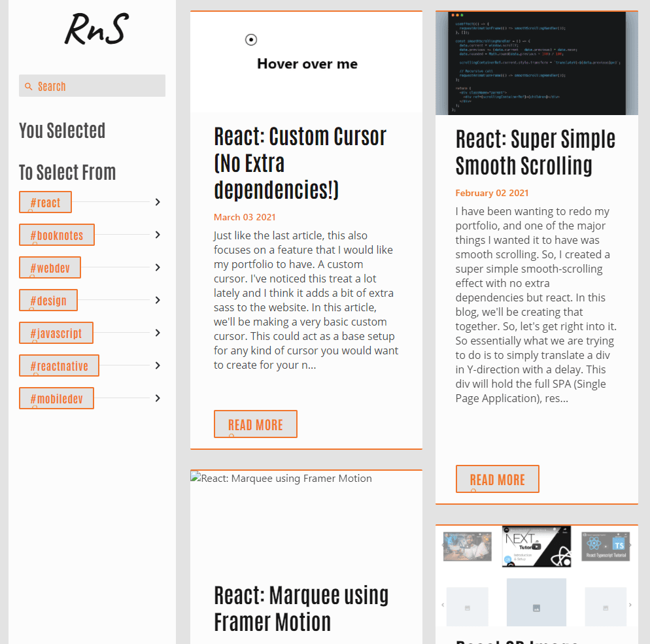Select the #booknotes tag

tap(57, 235)
